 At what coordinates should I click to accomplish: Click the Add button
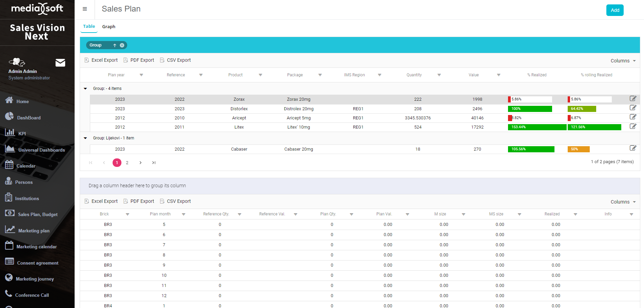614,10
